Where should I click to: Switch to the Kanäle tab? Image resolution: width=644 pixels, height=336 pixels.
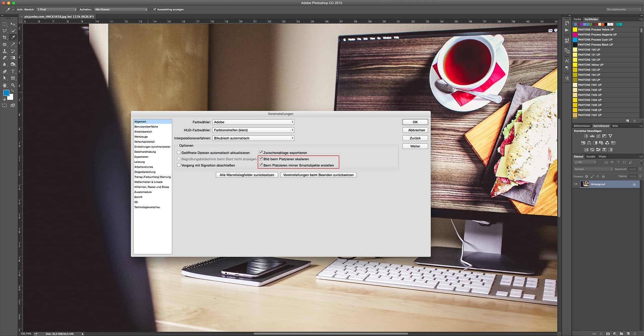[591, 156]
